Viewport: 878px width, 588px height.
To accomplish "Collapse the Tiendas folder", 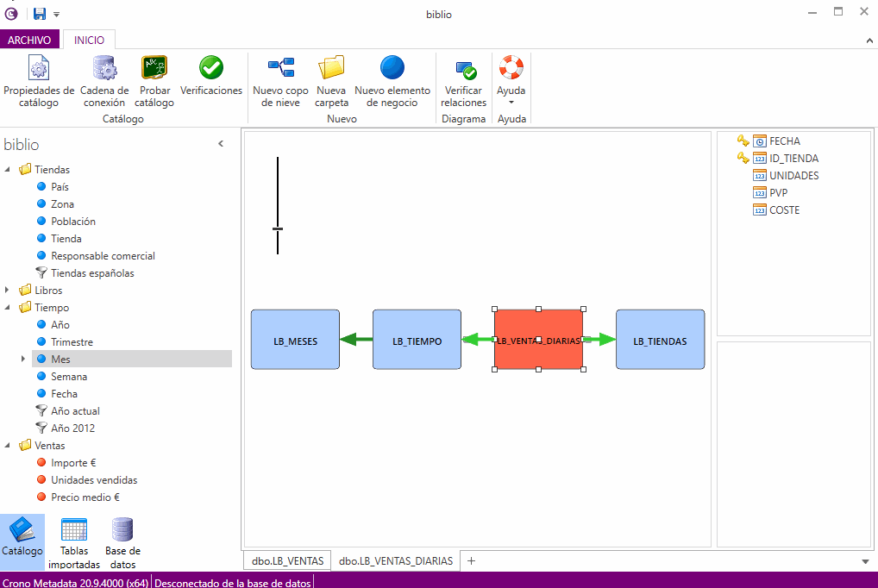I will coord(8,170).
